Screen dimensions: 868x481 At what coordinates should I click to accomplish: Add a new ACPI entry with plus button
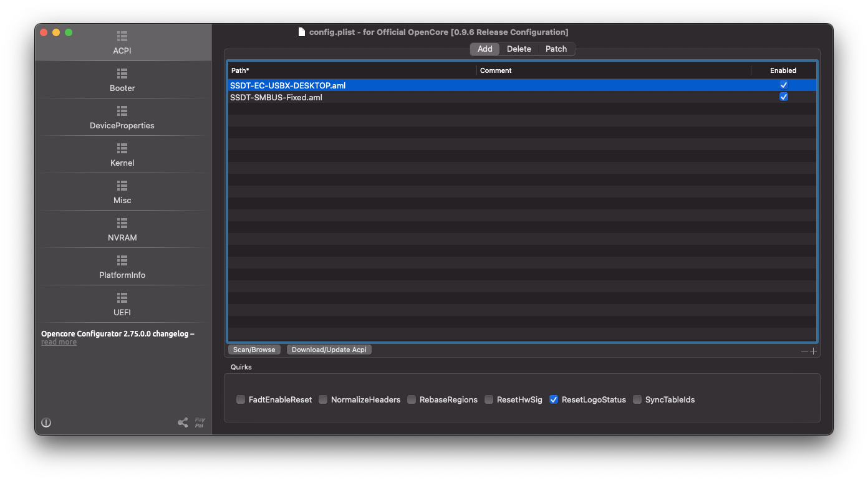(x=813, y=351)
